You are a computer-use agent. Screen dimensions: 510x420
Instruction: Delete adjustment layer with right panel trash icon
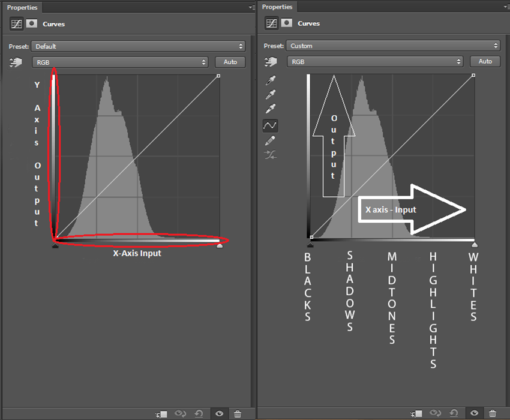tap(493, 413)
